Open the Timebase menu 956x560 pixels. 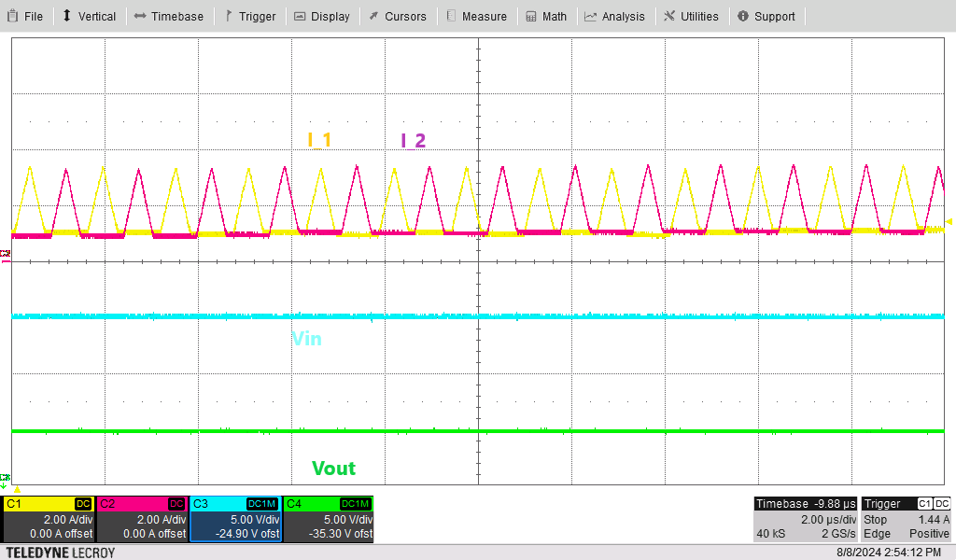point(169,16)
